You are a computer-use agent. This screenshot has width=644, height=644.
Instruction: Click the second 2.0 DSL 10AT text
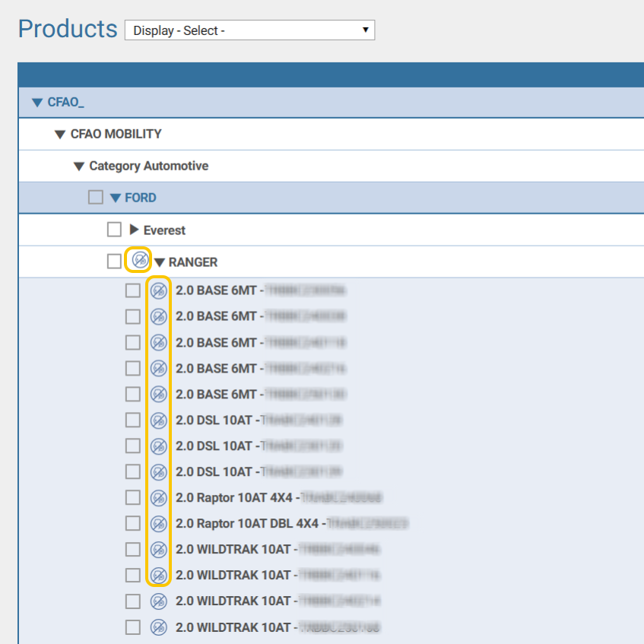214,446
